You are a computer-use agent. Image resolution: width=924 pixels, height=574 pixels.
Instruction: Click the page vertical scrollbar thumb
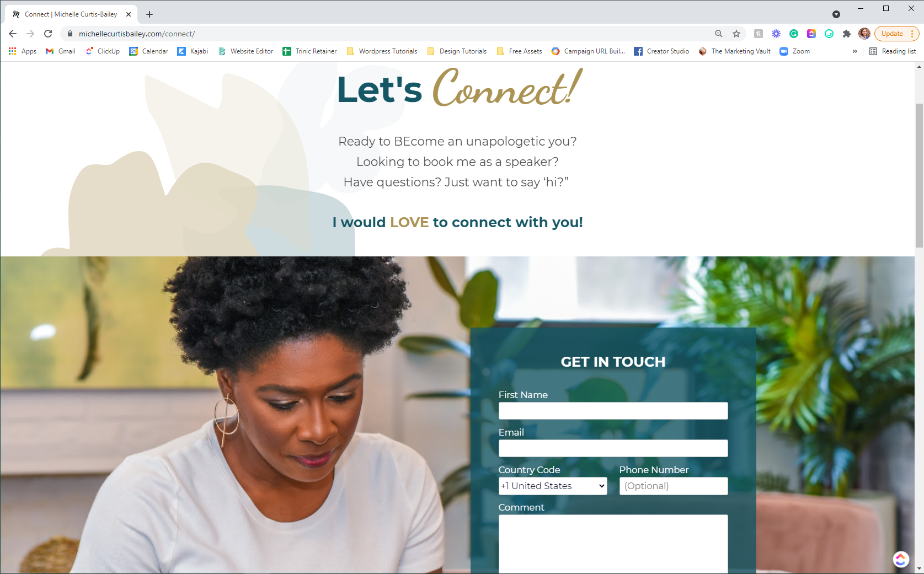coord(919,175)
